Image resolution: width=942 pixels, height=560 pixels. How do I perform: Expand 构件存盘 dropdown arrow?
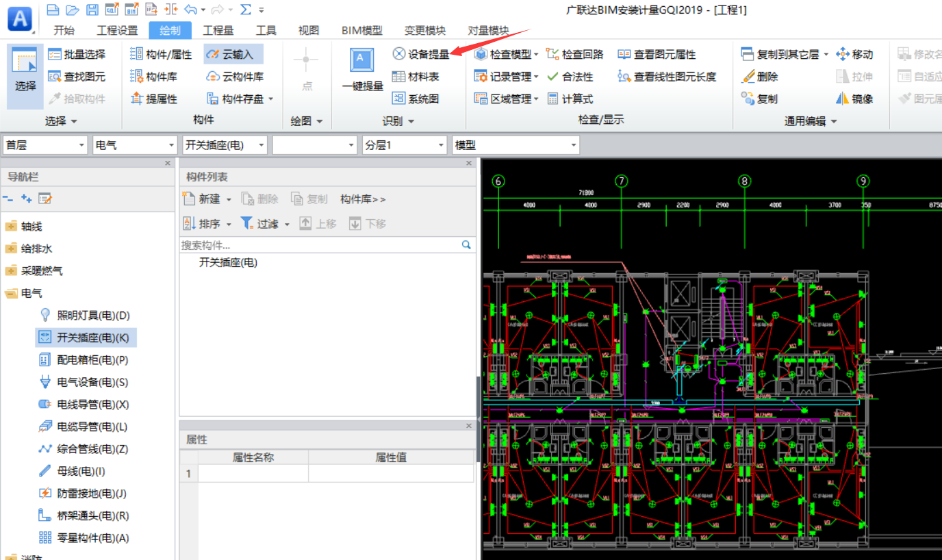point(271,99)
